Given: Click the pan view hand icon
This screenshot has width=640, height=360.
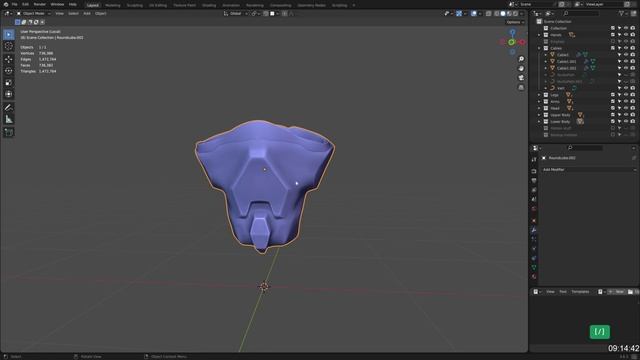Looking at the screenshot, I should tap(521, 69).
